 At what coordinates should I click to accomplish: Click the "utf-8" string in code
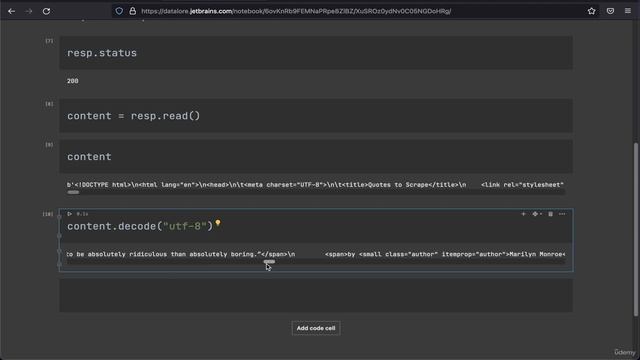pos(185,226)
